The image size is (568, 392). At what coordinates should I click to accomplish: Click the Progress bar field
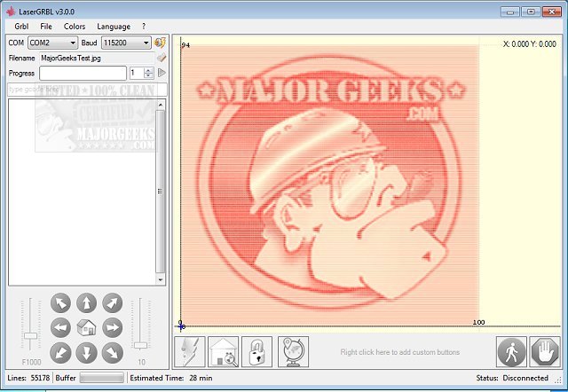(83, 73)
